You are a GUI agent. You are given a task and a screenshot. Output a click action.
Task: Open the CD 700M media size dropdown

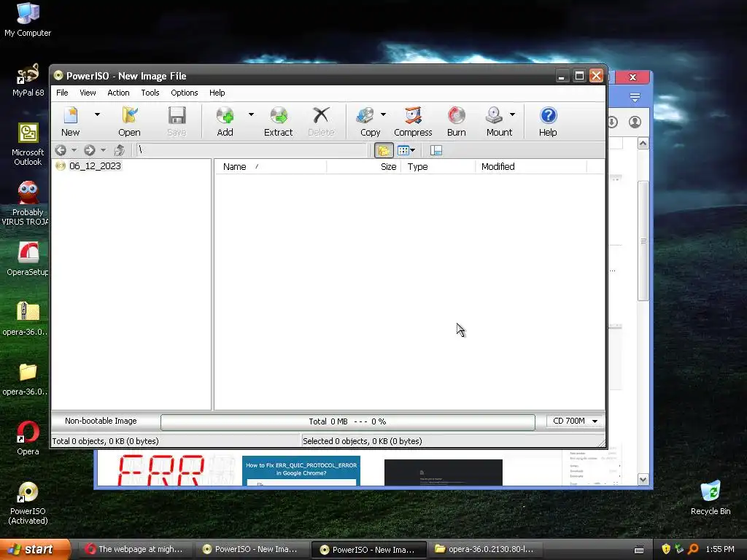pos(575,421)
